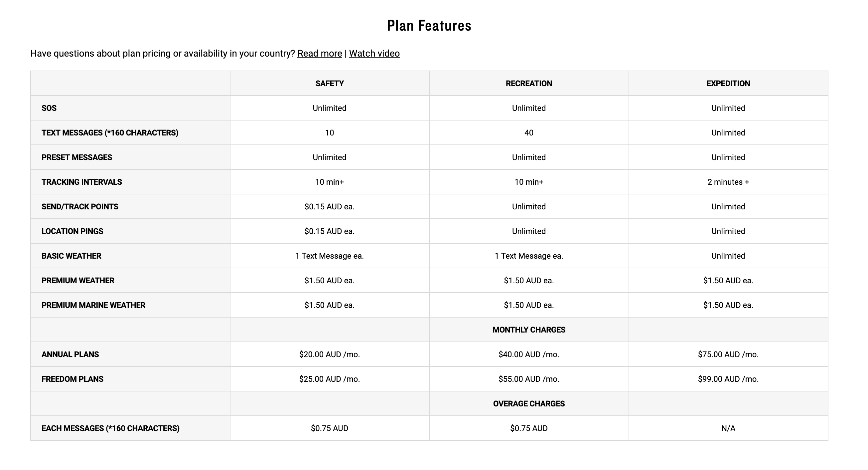This screenshot has height=470, width=868.
Task: Click the FREEDOM PLANS row label
Action: 72,379
